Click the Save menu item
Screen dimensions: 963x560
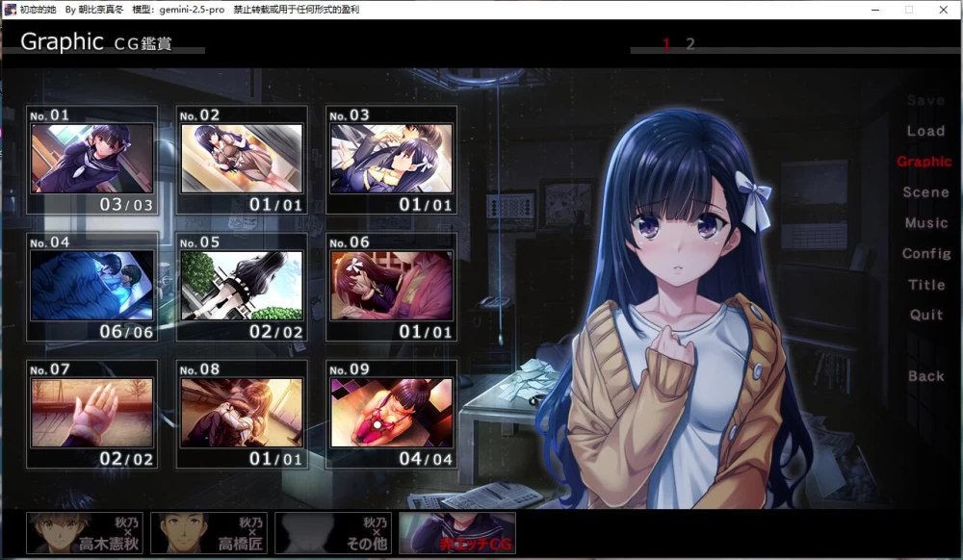tap(925, 100)
